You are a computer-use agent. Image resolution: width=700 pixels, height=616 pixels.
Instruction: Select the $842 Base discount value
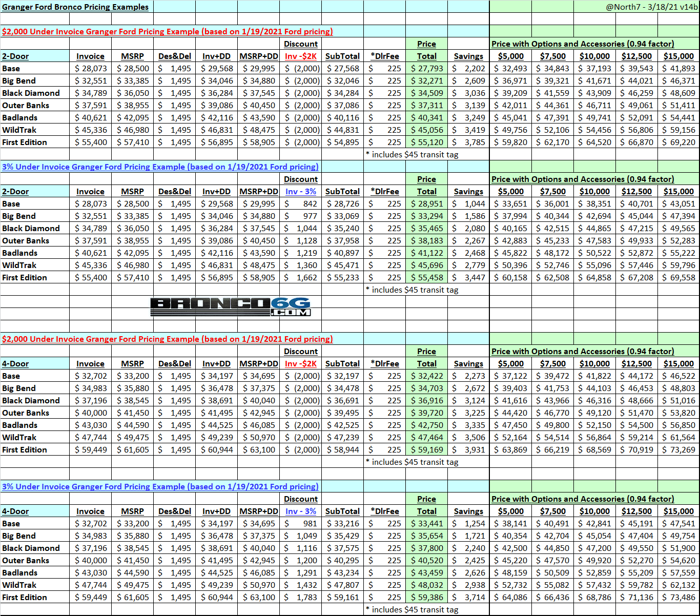[x=301, y=203]
